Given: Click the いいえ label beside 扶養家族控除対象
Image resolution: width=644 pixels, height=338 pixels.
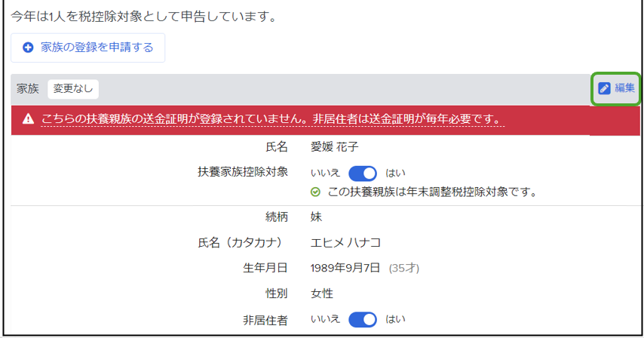Looking at the screenshot, I should (x=325, y=173).
